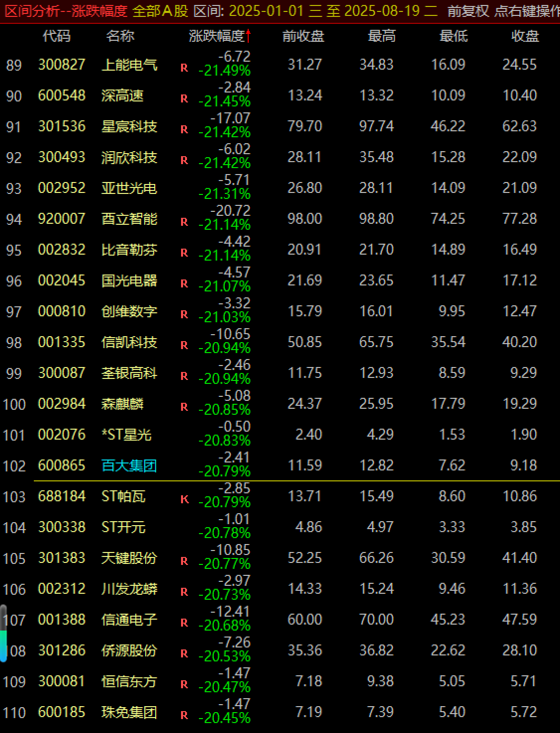Click the R marker on the 星宸科技 row
The image size is (560, 733).
(185, 129)
